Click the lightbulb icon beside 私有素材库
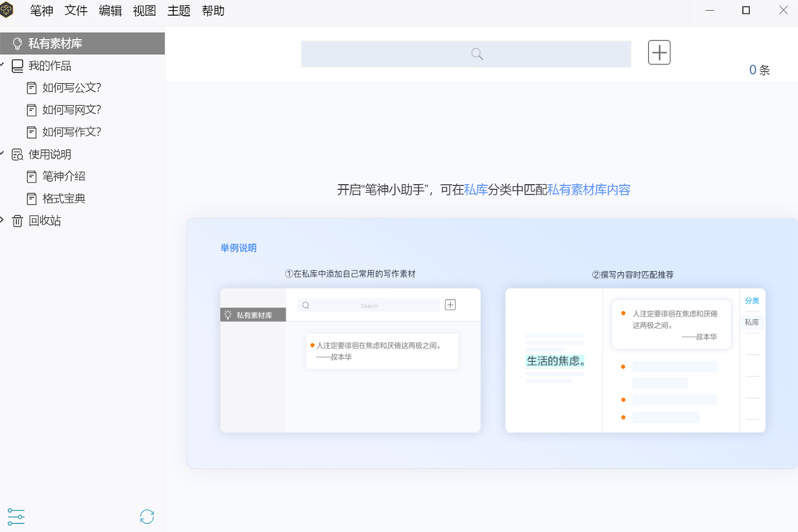Viewport: 798px width, 532px height. pos(18,44)
